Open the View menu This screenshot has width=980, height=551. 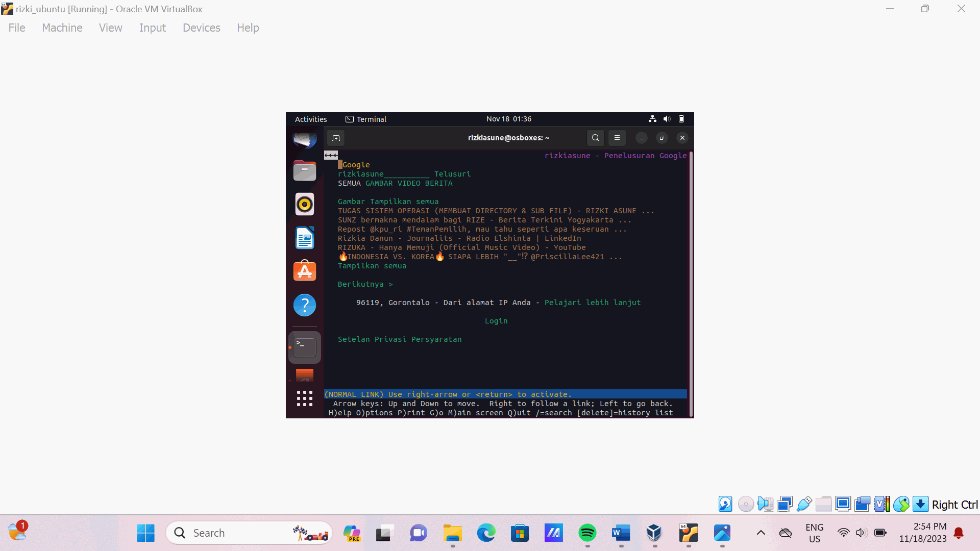click(110, 28)
